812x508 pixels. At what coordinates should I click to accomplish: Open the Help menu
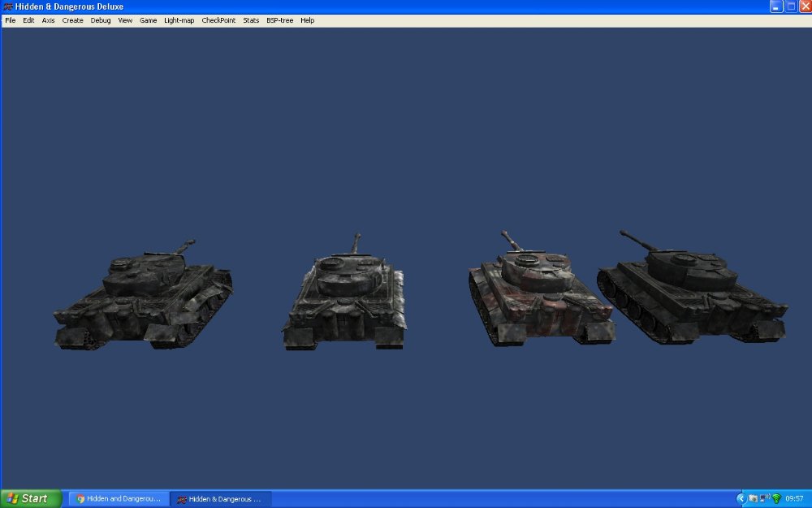click(x=306, y=20)
